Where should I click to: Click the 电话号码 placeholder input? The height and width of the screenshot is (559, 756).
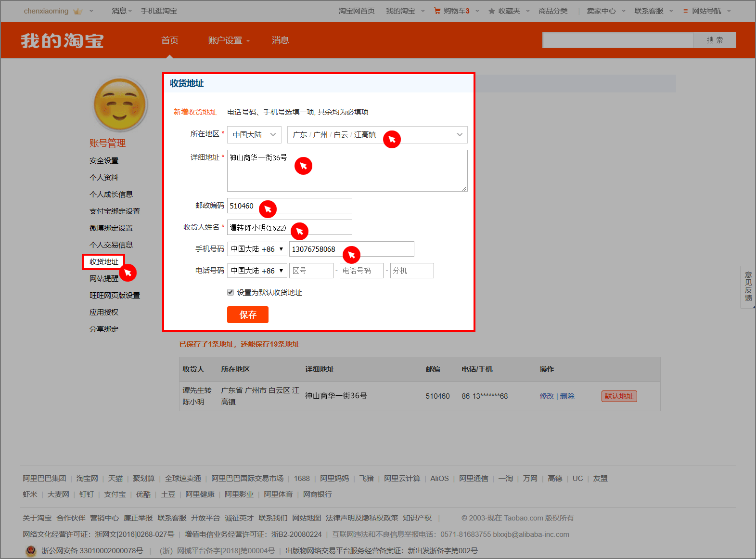pos(361,271)
